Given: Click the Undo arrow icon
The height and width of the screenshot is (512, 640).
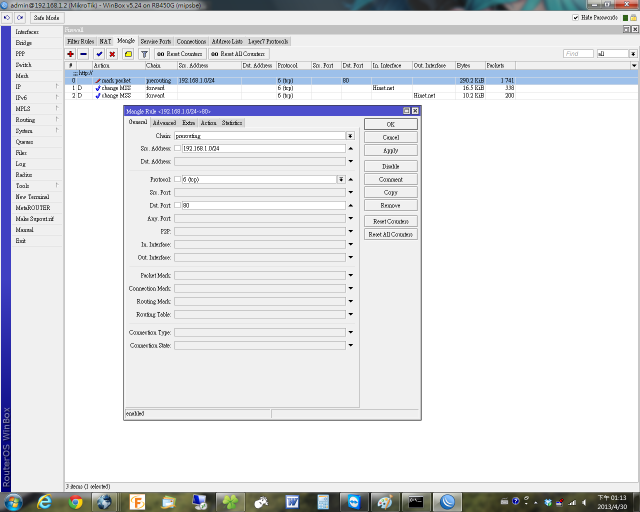Looking at the screenshot, I should coord(7,18).
